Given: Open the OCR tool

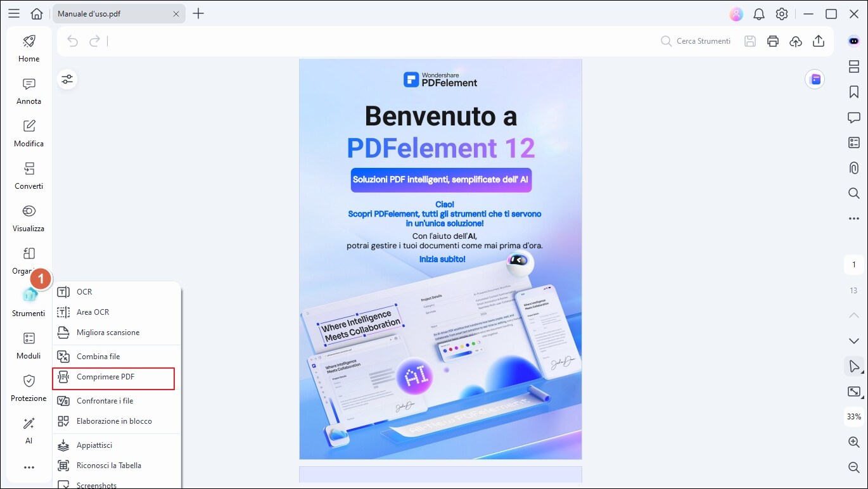Looking at the screenshot, I should click(x=83, y=291).
